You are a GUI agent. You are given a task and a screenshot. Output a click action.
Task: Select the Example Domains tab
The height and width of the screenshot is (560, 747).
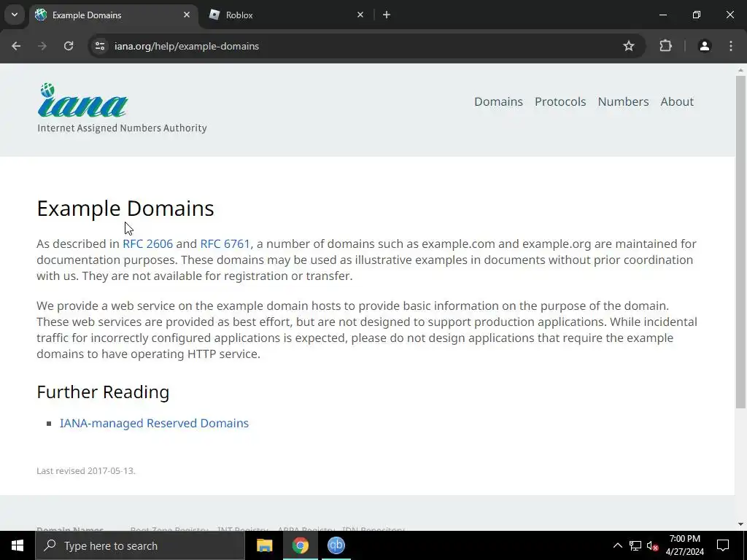click(x=113, y=15)
